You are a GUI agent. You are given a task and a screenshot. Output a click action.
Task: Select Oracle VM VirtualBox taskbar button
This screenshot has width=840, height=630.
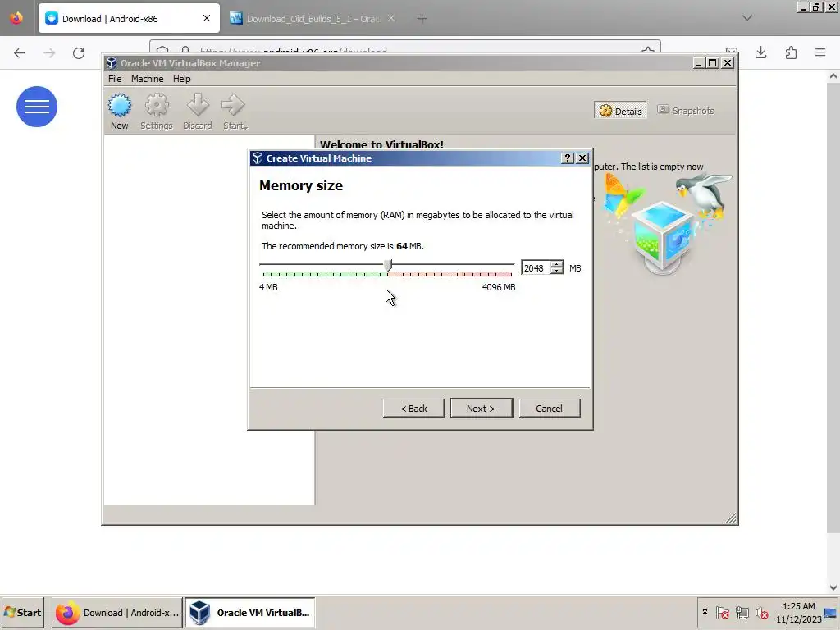tap(250, 612)
